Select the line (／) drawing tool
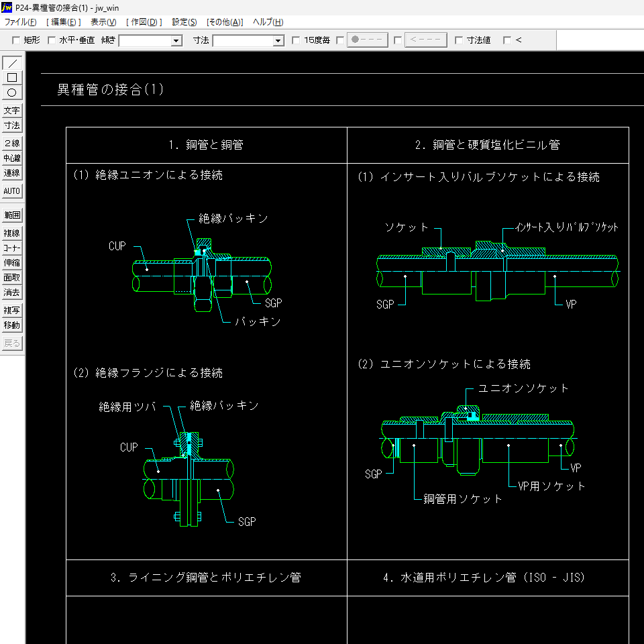Viewport: 644px width, 644px height. (12, 63)
